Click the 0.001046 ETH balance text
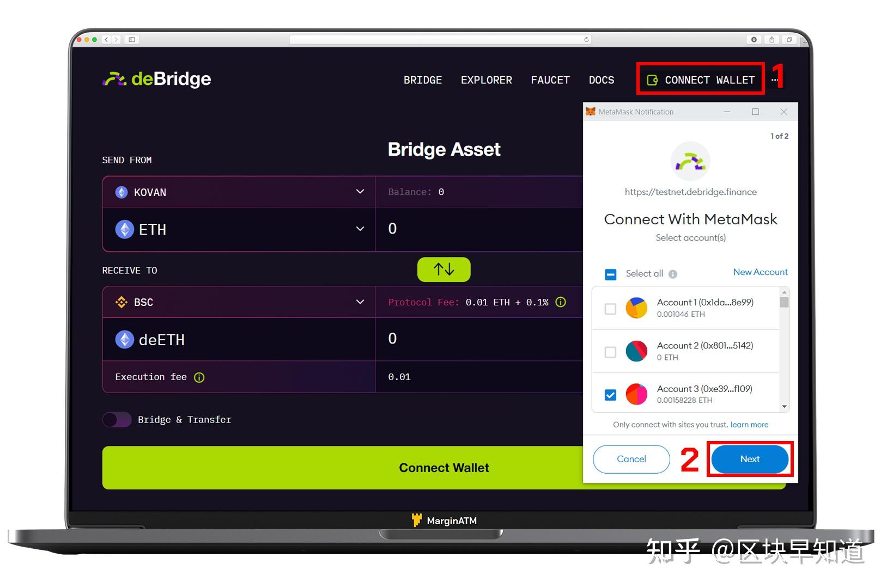The image size is (887, 588). tap(681, 314)
